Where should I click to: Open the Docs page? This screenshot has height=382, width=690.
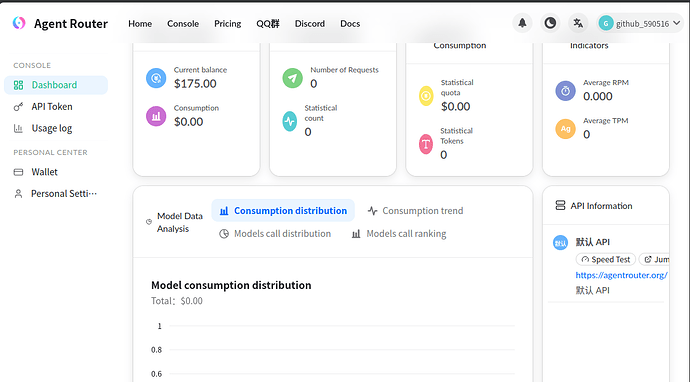pos(350,24)
